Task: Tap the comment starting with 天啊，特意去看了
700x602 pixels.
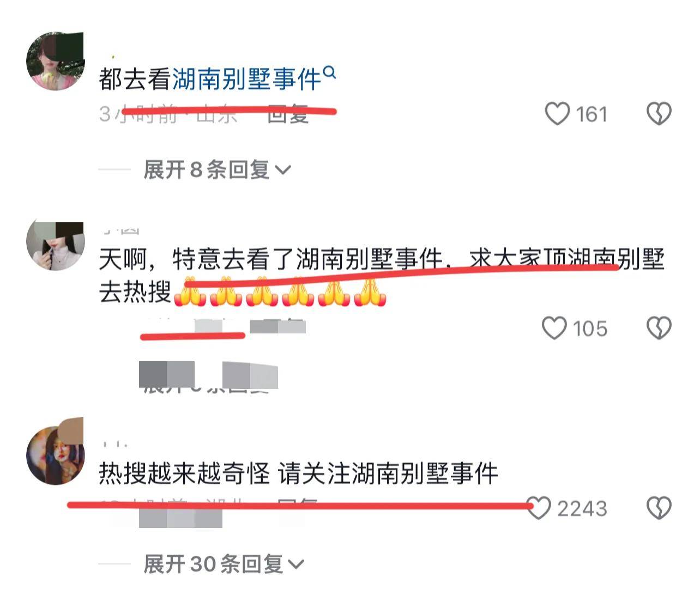Action: (382, 276)
